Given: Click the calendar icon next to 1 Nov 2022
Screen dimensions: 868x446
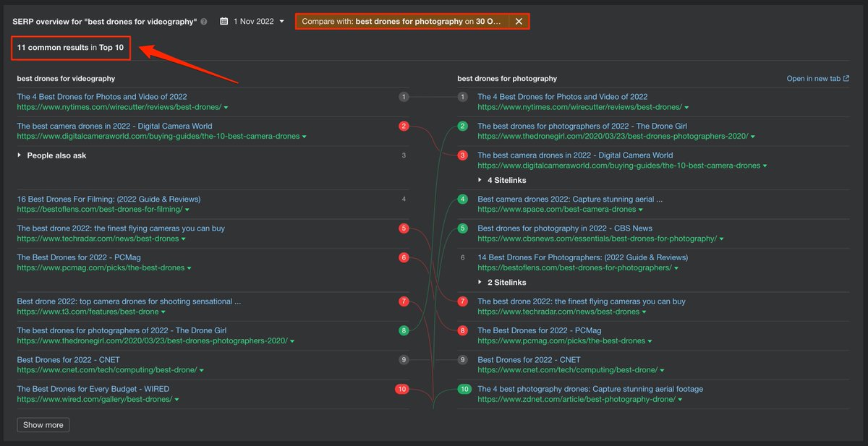Looking at the screenshot, I should pyautogui.click(x=224, y=22).
